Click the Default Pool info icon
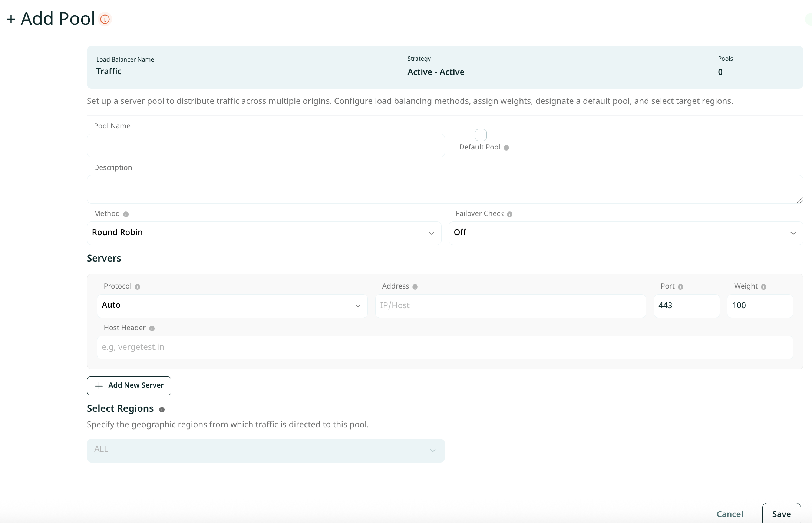The image size is (812, 523). 506,148
